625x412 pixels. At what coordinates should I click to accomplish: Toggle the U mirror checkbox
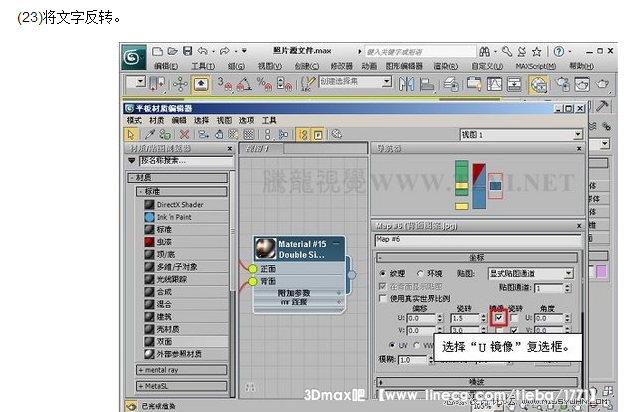pyautogui.click(x=499, y=318)
